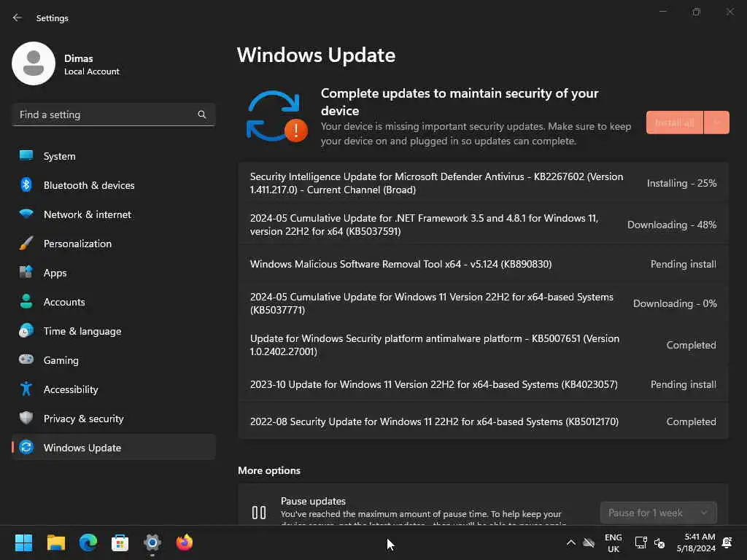This screenshot has height=560, width=747.
Task: Select the .NET Framework KB5037591 update row
Action: point(483,225)
